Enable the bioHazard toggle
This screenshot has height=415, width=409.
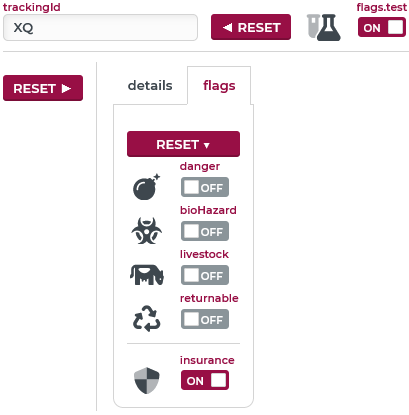click(205, 231)
